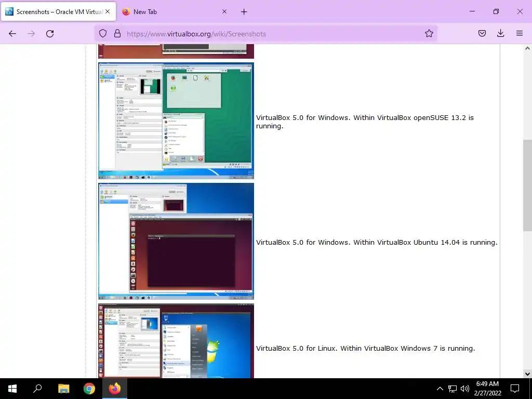The width and height of the screenshot is (532, 399).
Task: Click the caption "VirtualBox 5.0 for Linux. Within VirtualBox Windows 7 is running."
Action: click(365, 349)
